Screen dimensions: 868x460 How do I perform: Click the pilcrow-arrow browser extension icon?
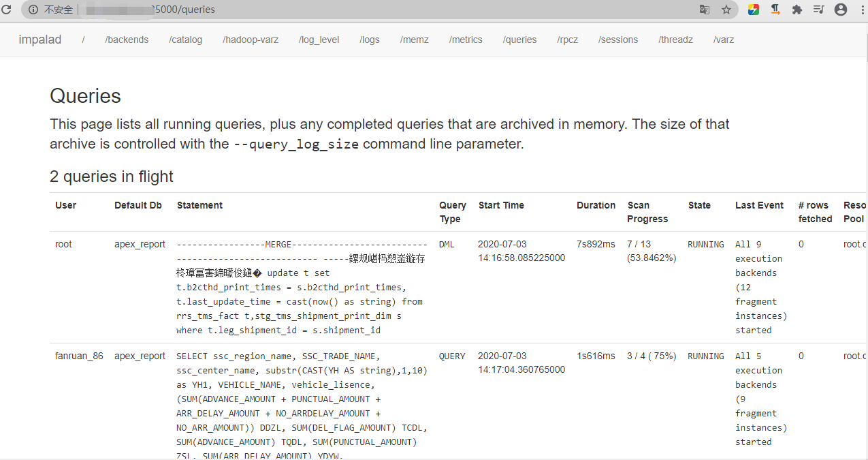[775, 10]
